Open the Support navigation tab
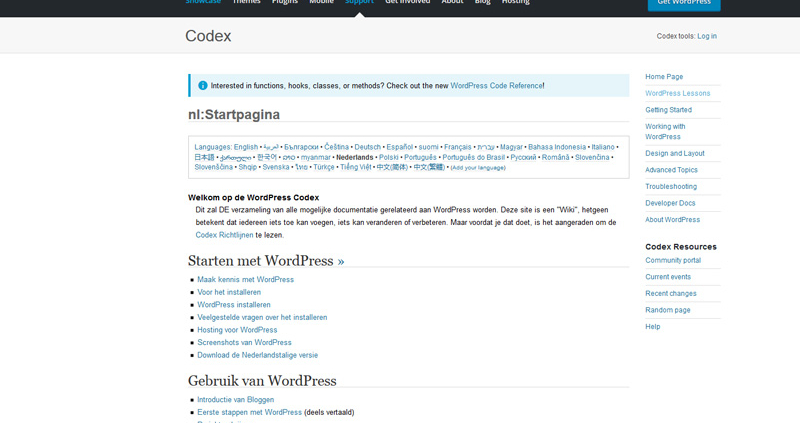This screenshot has width=800, height=423. tap(359, 2)
